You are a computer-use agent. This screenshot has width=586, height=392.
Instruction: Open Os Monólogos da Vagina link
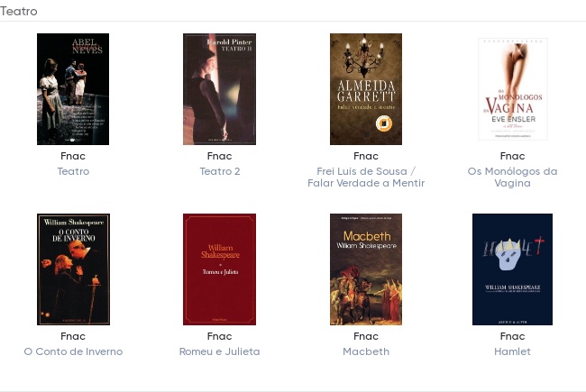(x=512, y=178)
